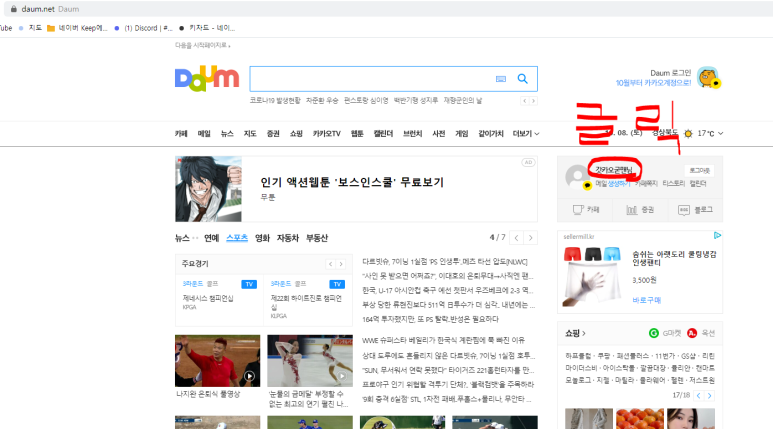Click the sun weather icon

[x=688, y=133]
